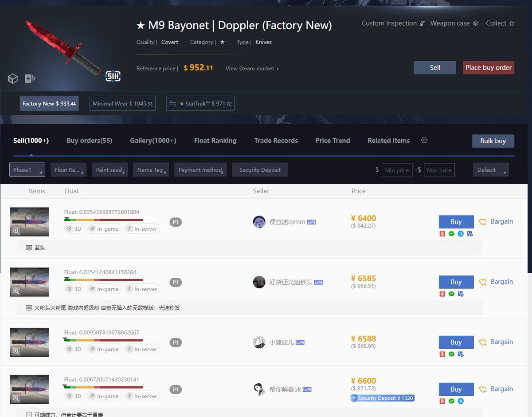Bargain on the ¥ 6588 listing
The height and width of the screenshot is (417, 532).
click(x=496, y=342)
